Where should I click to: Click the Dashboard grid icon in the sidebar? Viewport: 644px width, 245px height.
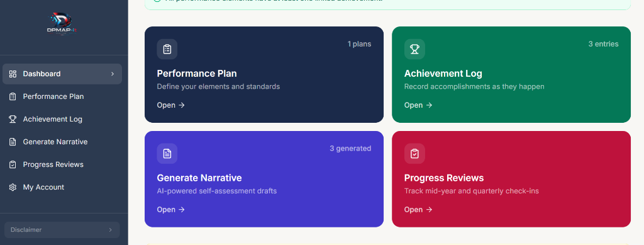(x=13, y=74)
